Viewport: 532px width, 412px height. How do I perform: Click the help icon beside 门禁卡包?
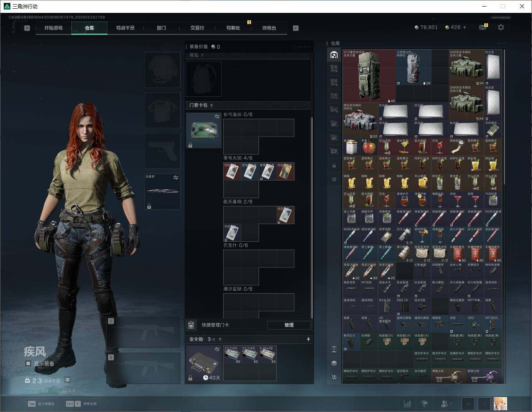(x=212, y=105)
